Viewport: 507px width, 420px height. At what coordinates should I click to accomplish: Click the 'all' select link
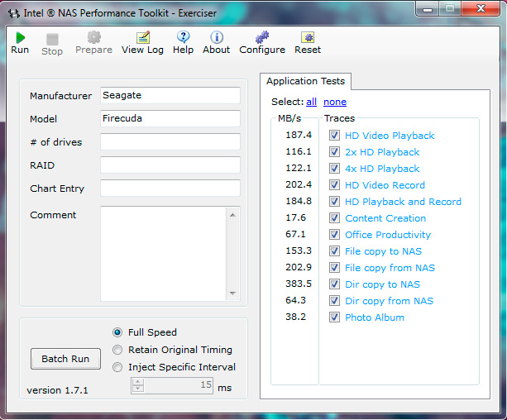tap(311, 102)
